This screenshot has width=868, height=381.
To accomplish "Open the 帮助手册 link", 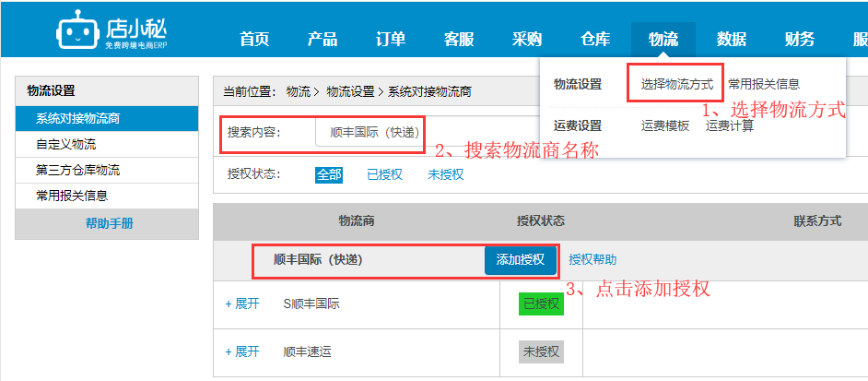I will tap(109, 224).
